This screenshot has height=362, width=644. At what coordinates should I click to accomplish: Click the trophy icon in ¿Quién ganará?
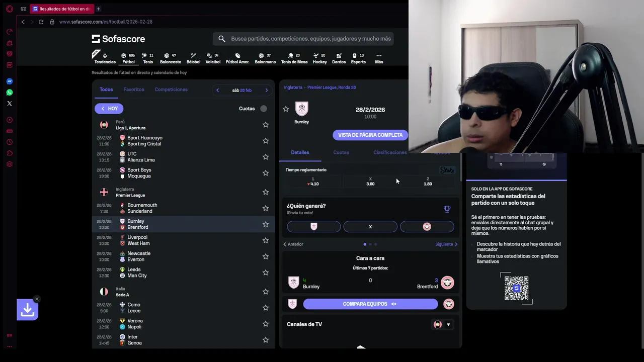click(447, 209)
